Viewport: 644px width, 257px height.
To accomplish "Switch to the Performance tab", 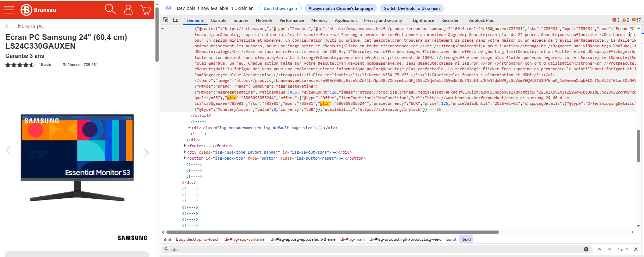I will coord(292,20).
